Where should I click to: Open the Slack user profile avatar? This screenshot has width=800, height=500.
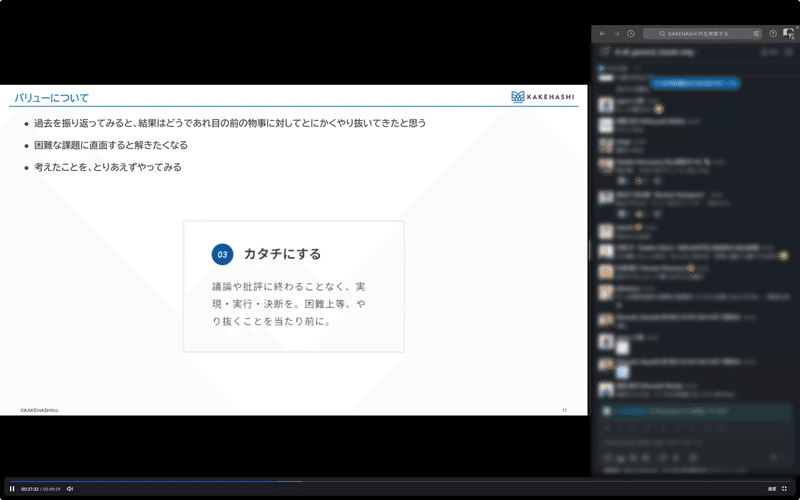pyautogui.click(x=788, y=34)
